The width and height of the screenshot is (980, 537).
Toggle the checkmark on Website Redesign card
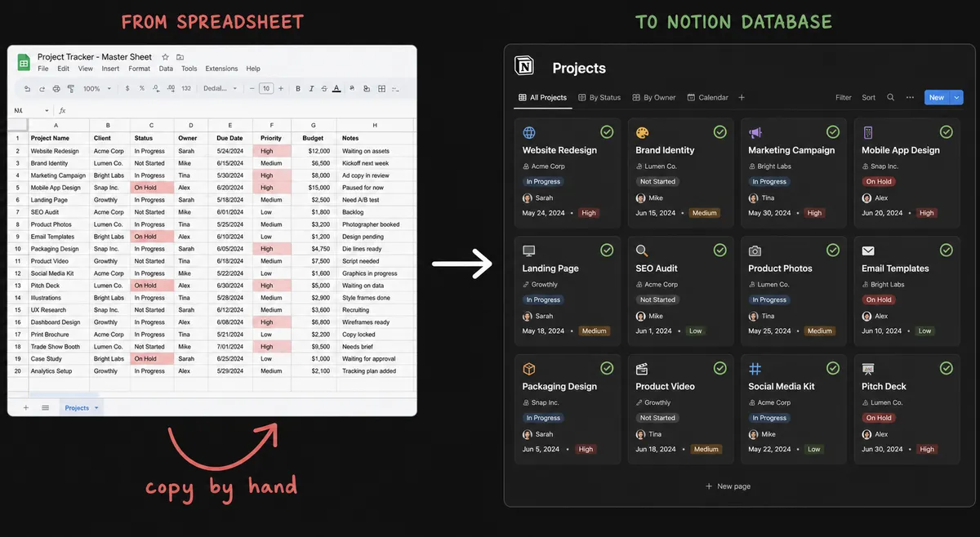[607, 131]
